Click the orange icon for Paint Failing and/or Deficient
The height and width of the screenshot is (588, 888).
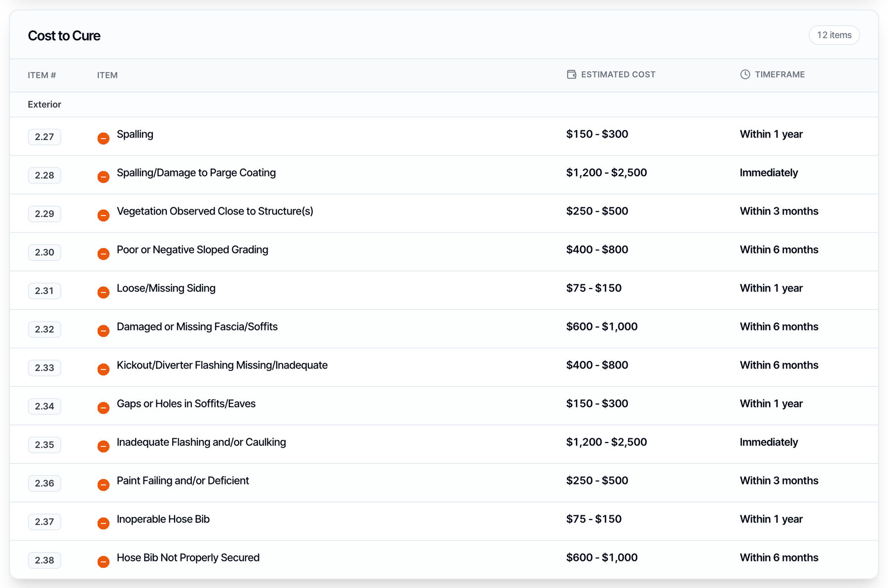point(103,484)
